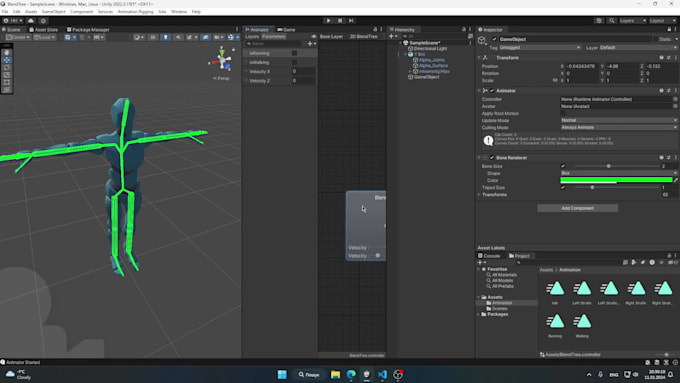This screenshot has width=680, height=383.
Task: Open the Update Mode dropdown
Action: point(619,120)
